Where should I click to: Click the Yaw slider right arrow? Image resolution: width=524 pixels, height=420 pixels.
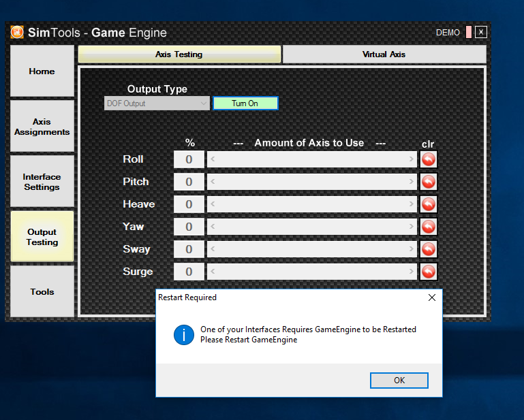[x=412, y=227]
